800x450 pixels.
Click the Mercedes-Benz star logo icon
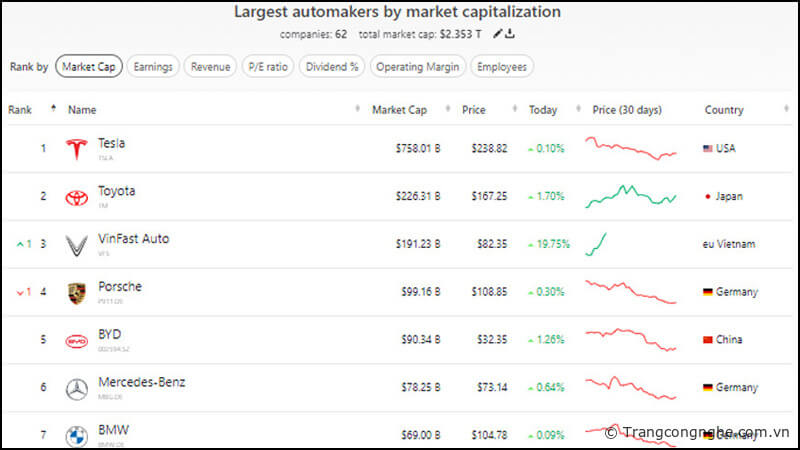pyautogui.click(x=77, y=388)
